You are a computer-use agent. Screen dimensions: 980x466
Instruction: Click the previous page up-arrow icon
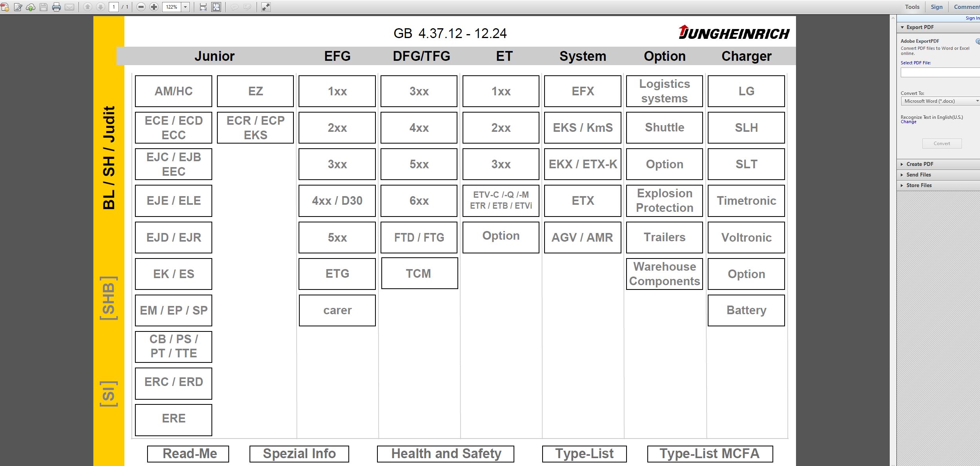point(88,7)
